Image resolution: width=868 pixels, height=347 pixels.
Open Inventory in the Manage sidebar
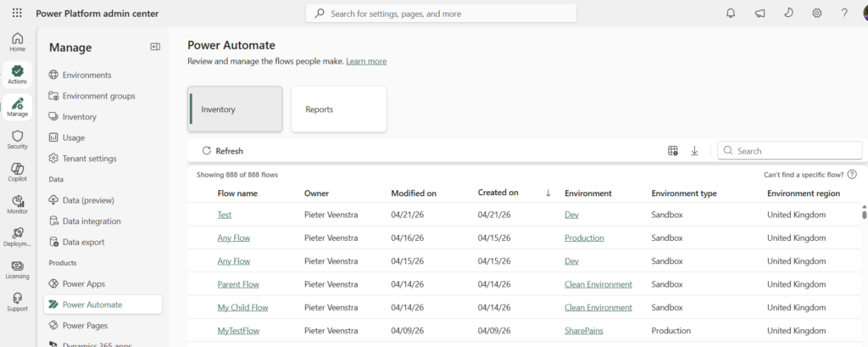click(x=79, y=117)
